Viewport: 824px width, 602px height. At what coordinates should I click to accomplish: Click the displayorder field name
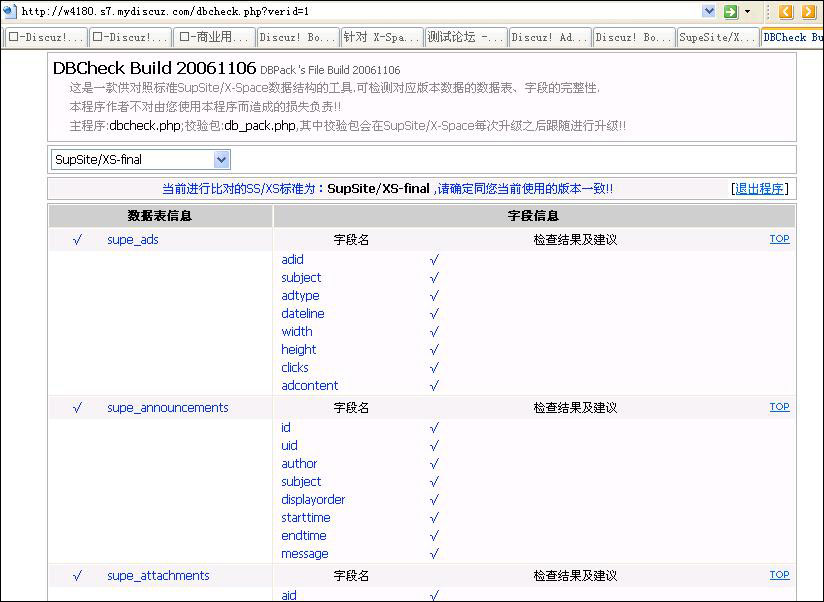point(313,500)
